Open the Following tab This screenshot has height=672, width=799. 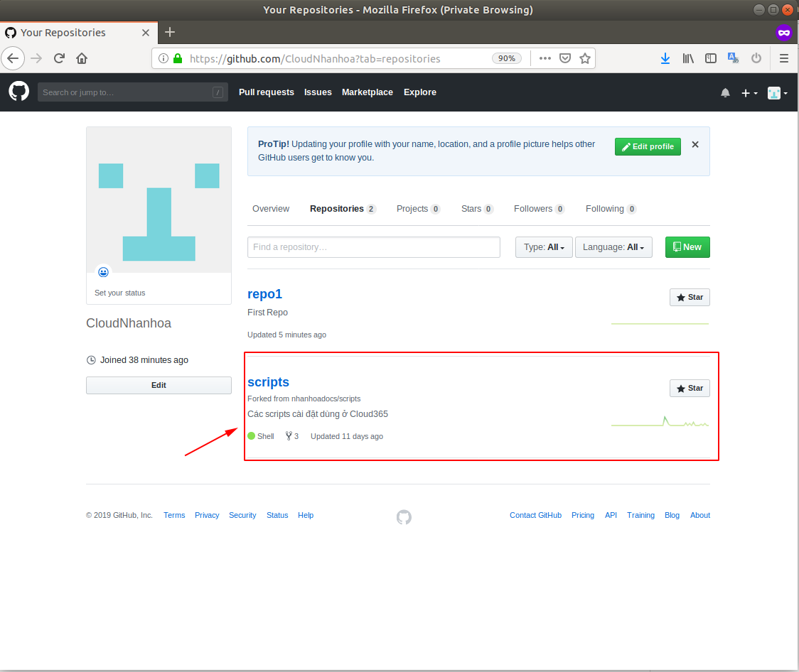point(611,209)
